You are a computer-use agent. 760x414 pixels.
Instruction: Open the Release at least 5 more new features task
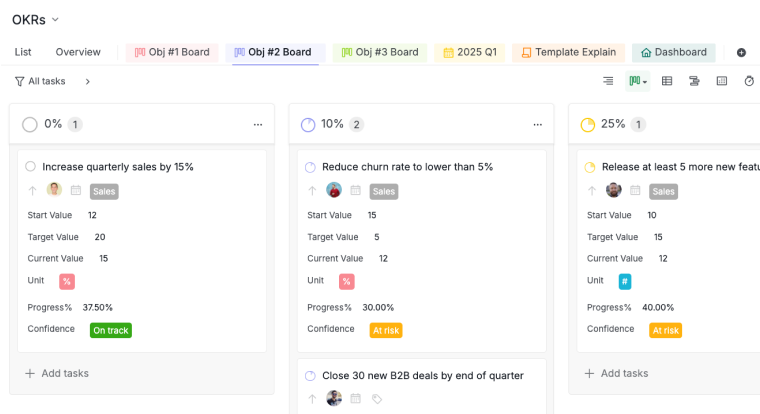681,167
